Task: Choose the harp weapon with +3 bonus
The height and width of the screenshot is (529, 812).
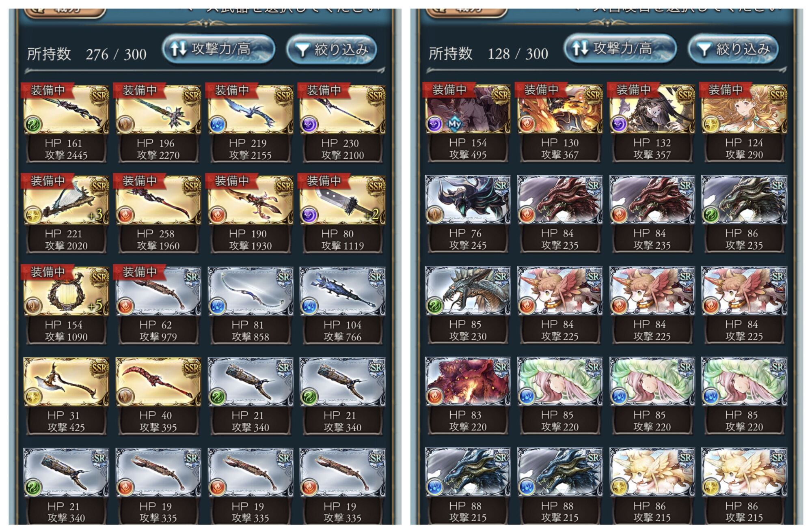Action: coord(66,214)
